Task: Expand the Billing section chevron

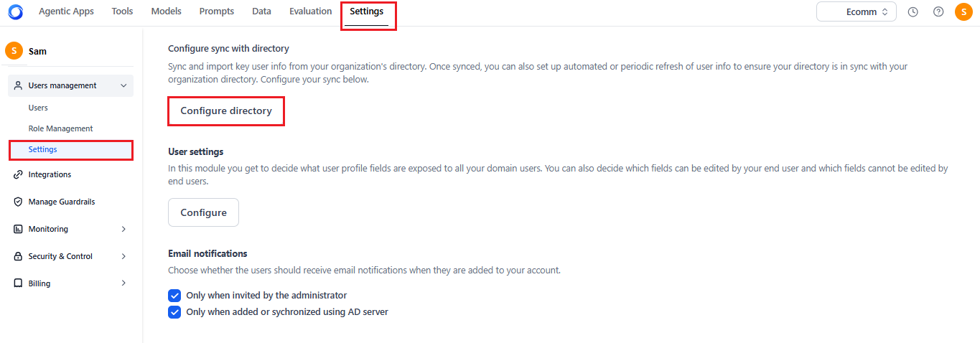Action: point(123,283)
